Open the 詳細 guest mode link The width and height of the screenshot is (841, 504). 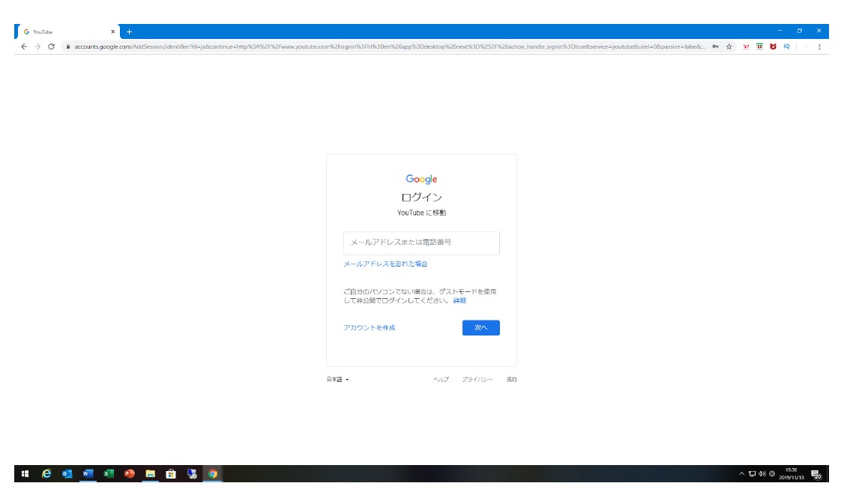459,300
